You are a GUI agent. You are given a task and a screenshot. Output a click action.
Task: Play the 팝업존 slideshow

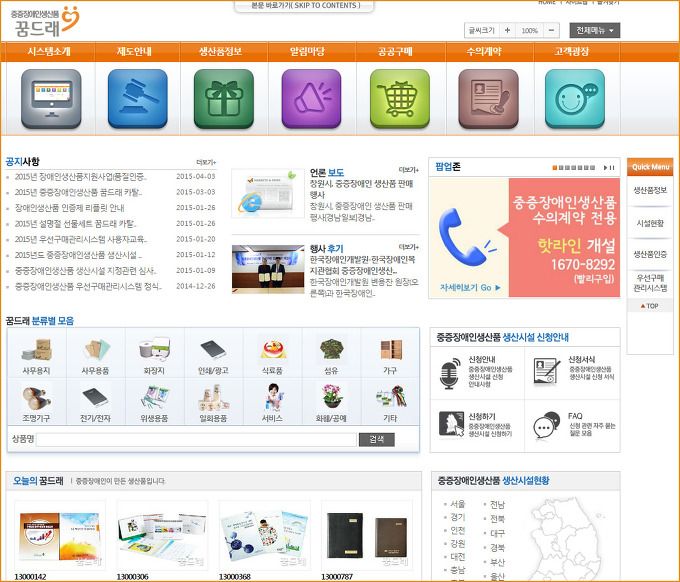pos(605,167)
